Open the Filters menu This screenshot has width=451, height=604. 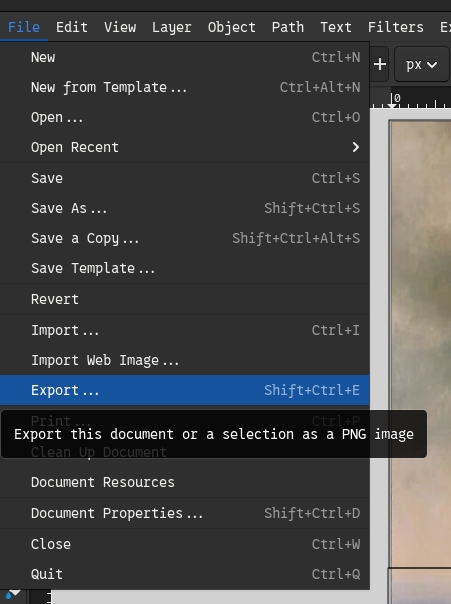[396, 27]
